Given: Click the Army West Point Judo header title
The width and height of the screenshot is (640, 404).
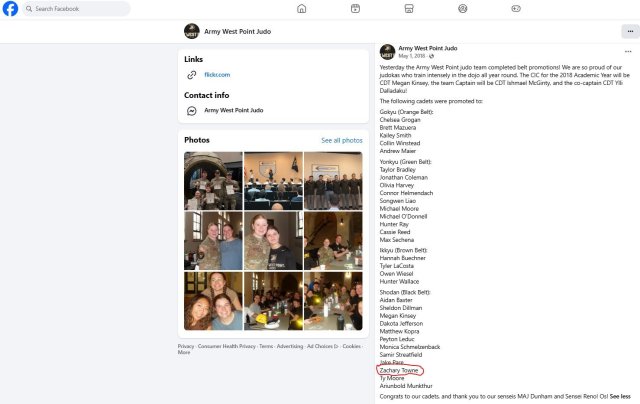Looking at the screenshot, I should pyautogui.click(x=237, y=31).
